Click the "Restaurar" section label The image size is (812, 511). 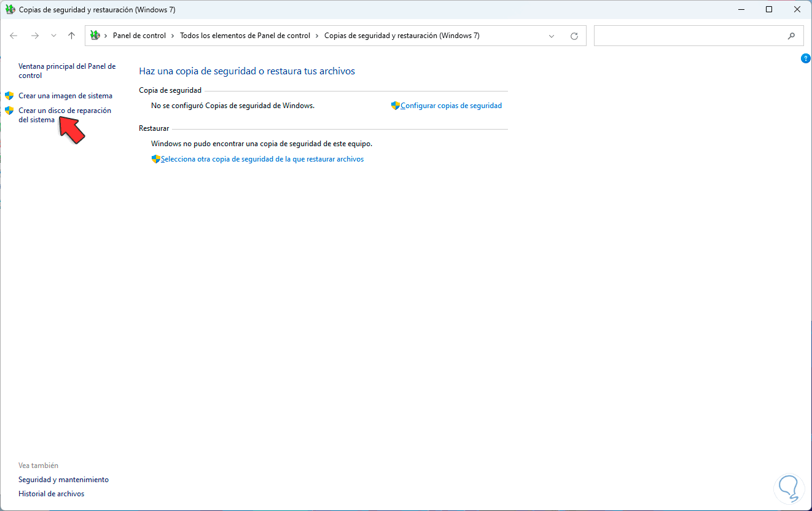154,128
